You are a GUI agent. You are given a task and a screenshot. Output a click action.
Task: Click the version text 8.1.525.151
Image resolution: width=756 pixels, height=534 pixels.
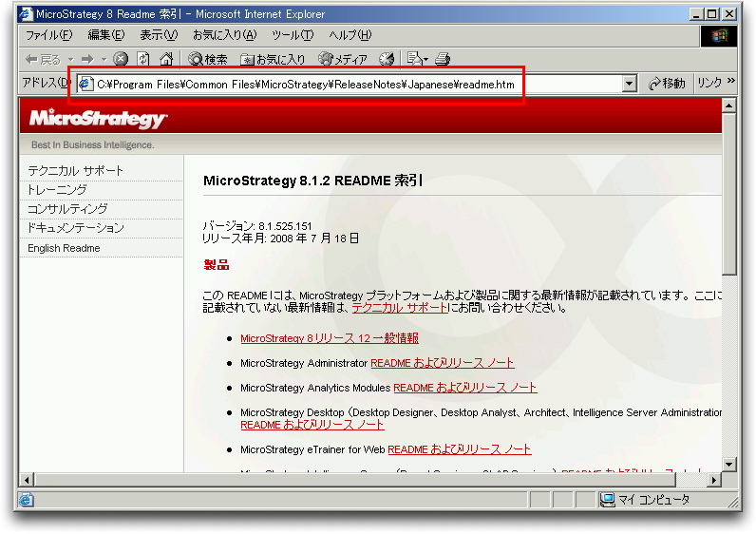pyautogui.click(x=285, y=226)
